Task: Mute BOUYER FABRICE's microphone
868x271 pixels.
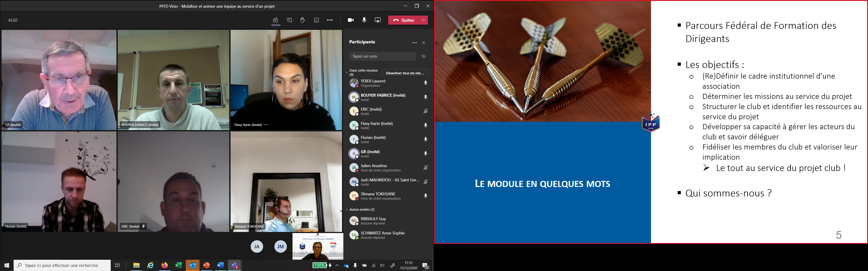Action: tap(426, 97)
